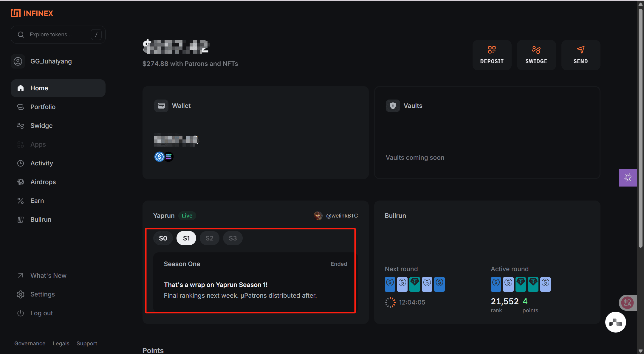Screen dimensions: 644x354
Task: Click first card in Active round
Action: click(496, 284)
